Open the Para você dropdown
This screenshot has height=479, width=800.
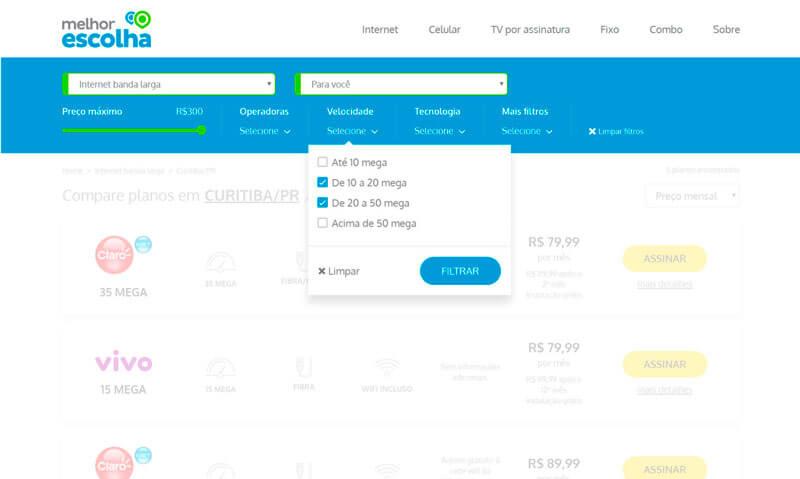click(401, 84)
